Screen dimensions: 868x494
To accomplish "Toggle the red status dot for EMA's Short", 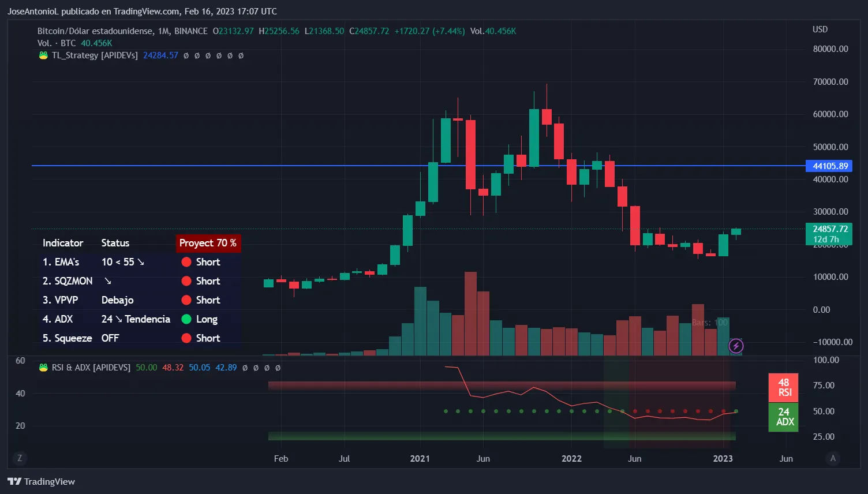I will point(186,261).
